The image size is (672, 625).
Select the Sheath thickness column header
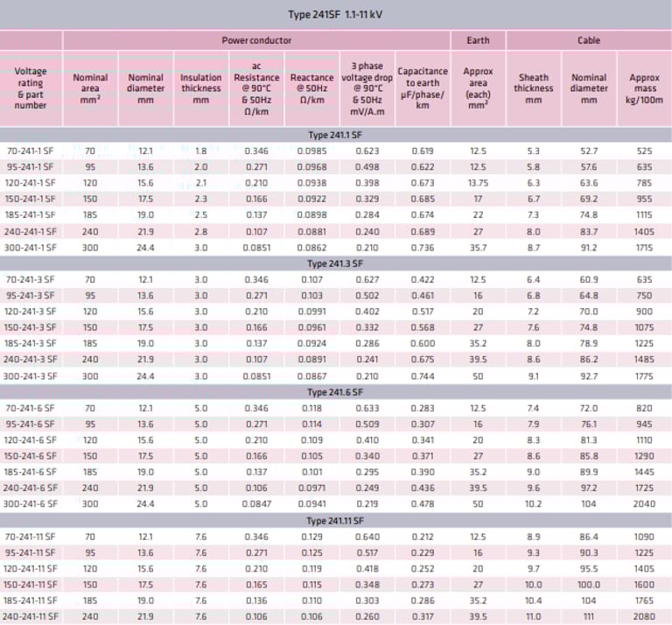[534, 88]
